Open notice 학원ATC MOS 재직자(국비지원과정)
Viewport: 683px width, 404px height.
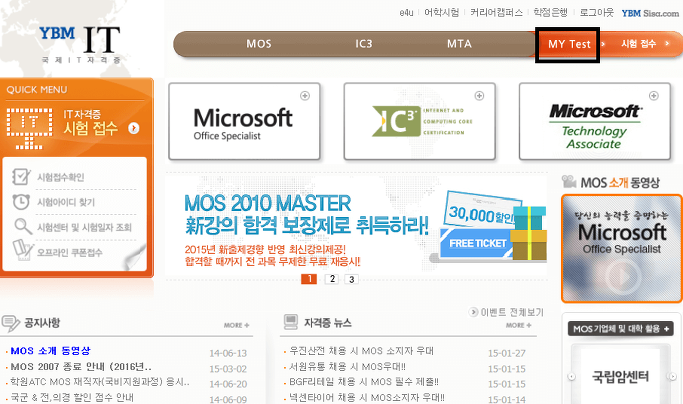click(100, 382)
